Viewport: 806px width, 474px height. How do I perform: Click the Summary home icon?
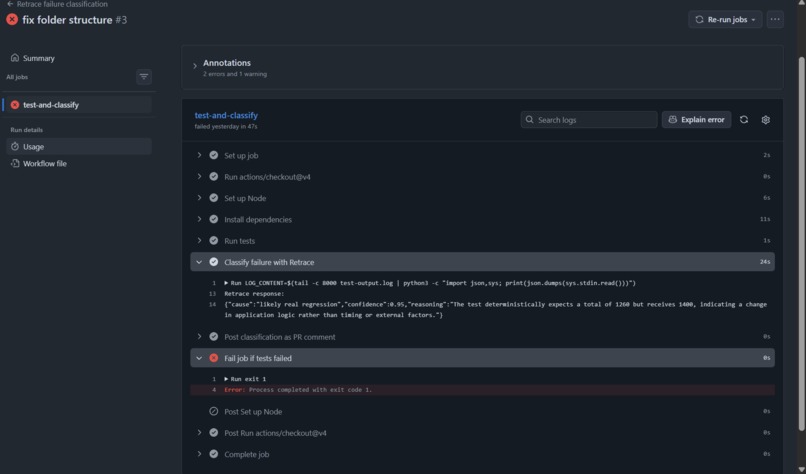point(15,58)
